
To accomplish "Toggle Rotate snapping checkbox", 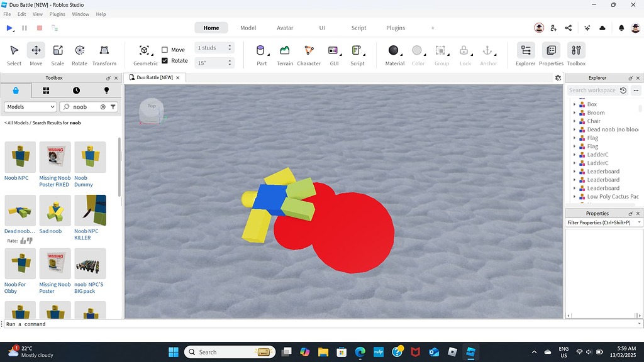I will pos(166,60).
